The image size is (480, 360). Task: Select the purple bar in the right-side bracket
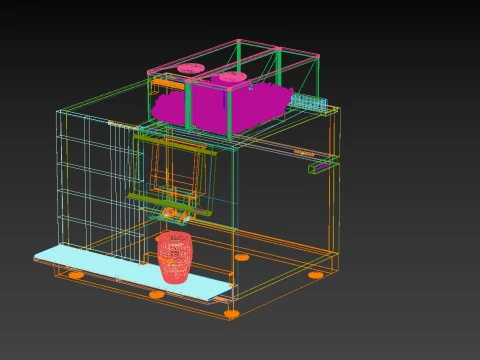pyautogui.click(x=323, y=167)
